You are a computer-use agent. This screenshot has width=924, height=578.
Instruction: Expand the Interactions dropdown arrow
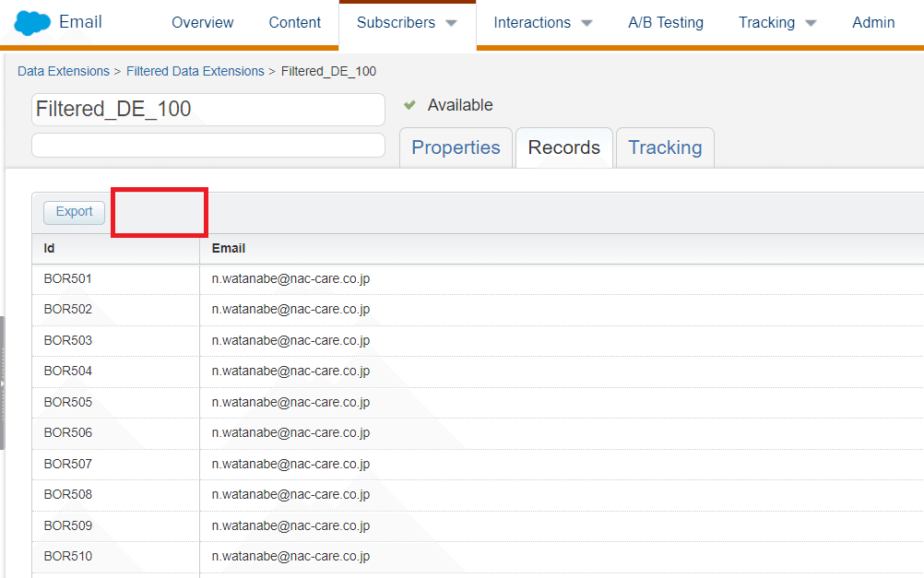pos(586,24)
